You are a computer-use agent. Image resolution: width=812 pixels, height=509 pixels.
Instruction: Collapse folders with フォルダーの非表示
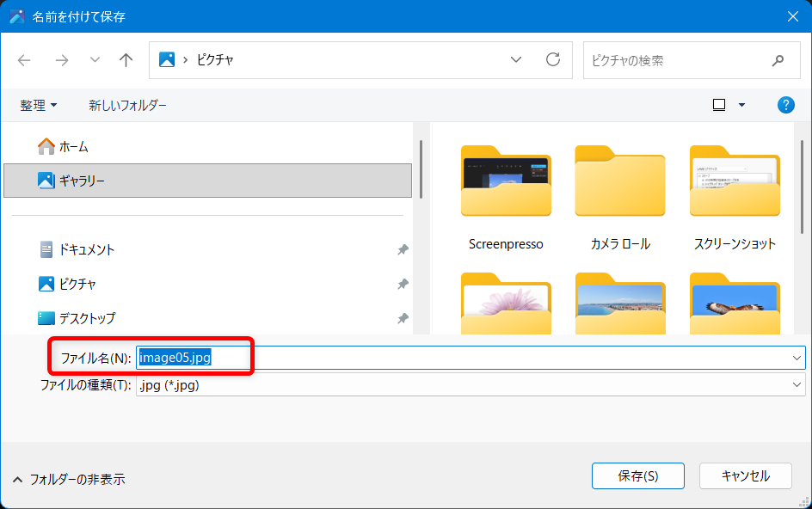tap(68, 480)
